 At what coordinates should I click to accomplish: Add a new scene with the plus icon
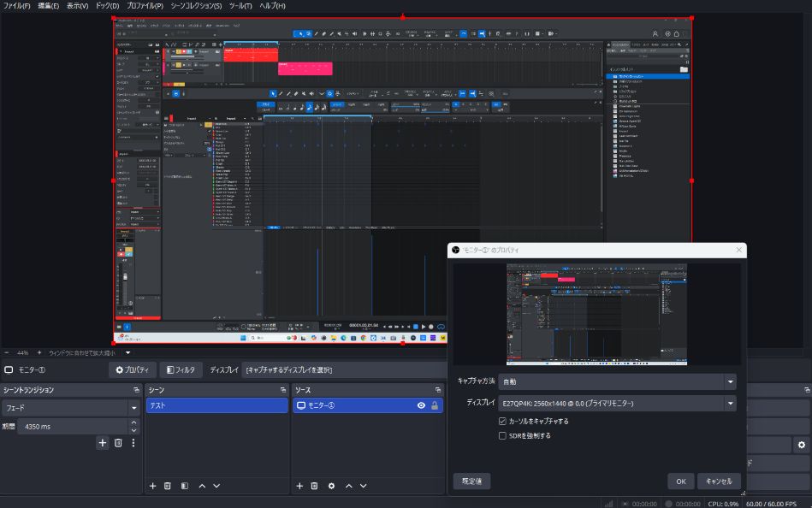(x=153, y=486)
